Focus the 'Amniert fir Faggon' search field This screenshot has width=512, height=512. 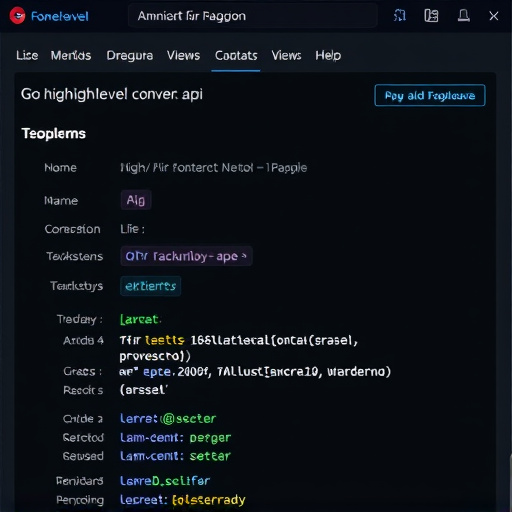click(x=253, y=16)
